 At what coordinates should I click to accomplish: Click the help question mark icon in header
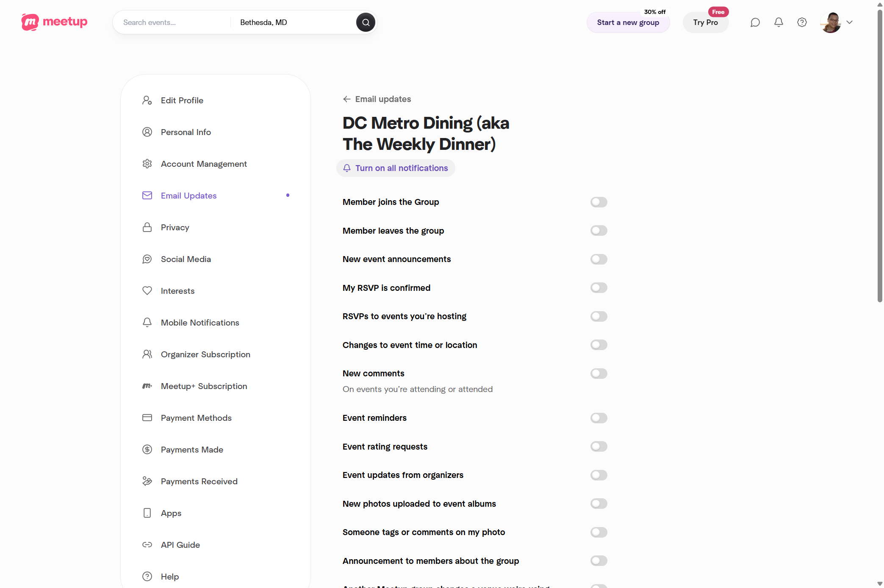pos(802,22)
